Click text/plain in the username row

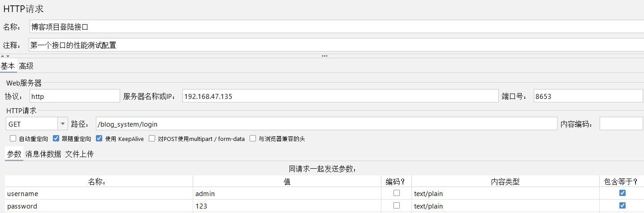click(506, 193)
